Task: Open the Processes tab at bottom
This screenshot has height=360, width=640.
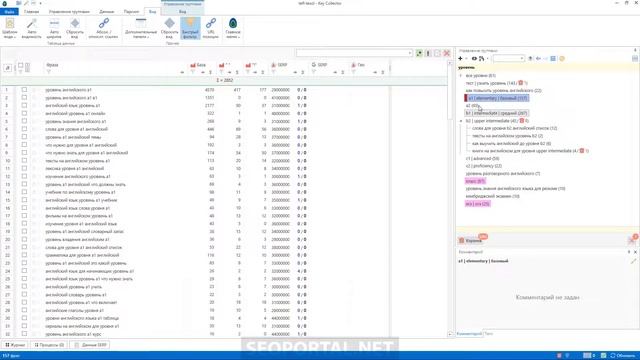Action: [49, 345]
